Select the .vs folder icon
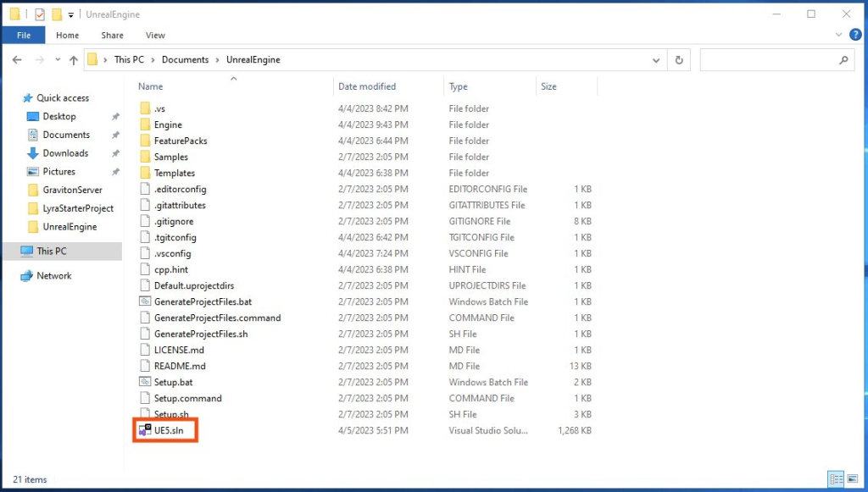 pyautogui.click(x=145, y=108)
